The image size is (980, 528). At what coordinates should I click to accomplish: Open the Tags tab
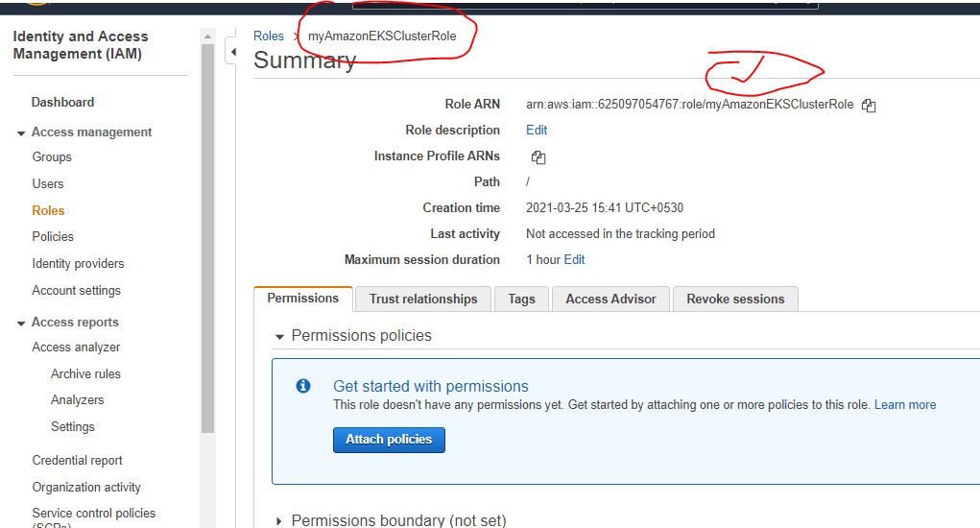pyautogui.click(x=521, y=299)
